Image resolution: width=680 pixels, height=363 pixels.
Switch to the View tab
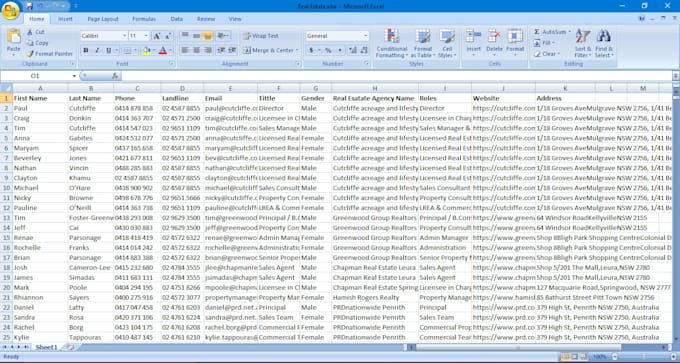[x=235, y=19]
